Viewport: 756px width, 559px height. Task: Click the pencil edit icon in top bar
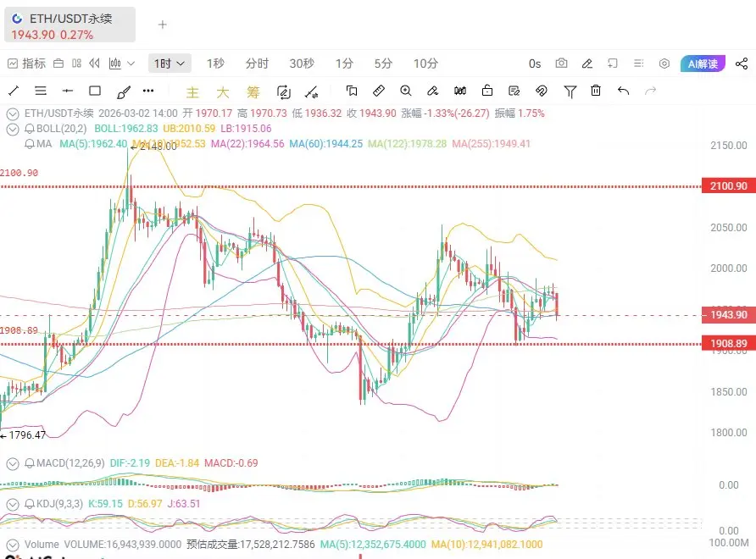[x=586, y=64]
